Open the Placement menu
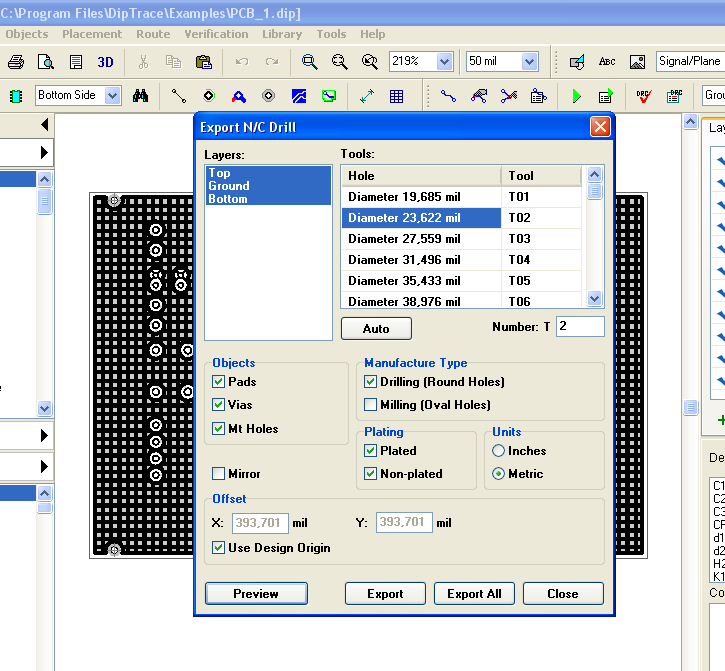Image resolution: width=725 pixels, height=671 pixels. (x=92, y=34)
